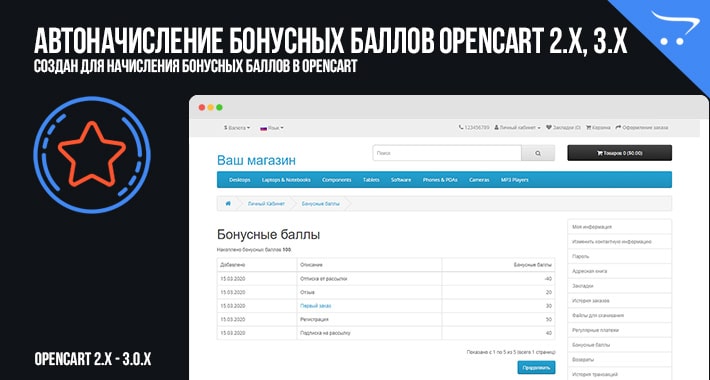This screenshot has height=380, width=710.
Task: Click the Ваш магазин store logo
Action: (x=256, y=160)
